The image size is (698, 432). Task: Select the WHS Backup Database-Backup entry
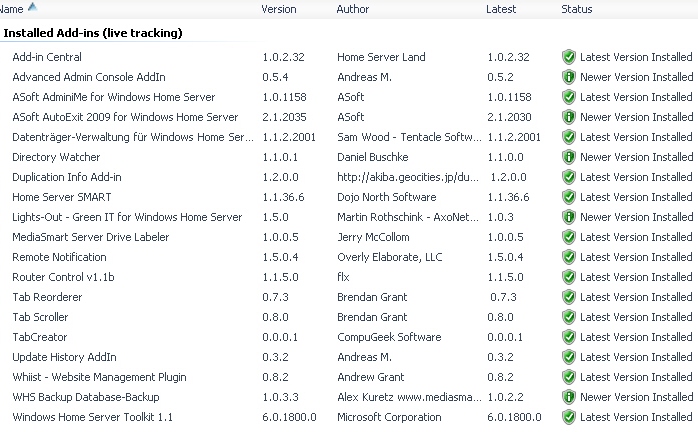click(85, 397)
